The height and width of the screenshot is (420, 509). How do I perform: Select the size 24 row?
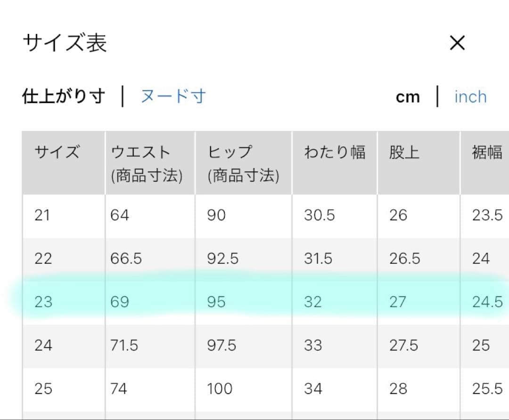point(265,346)
